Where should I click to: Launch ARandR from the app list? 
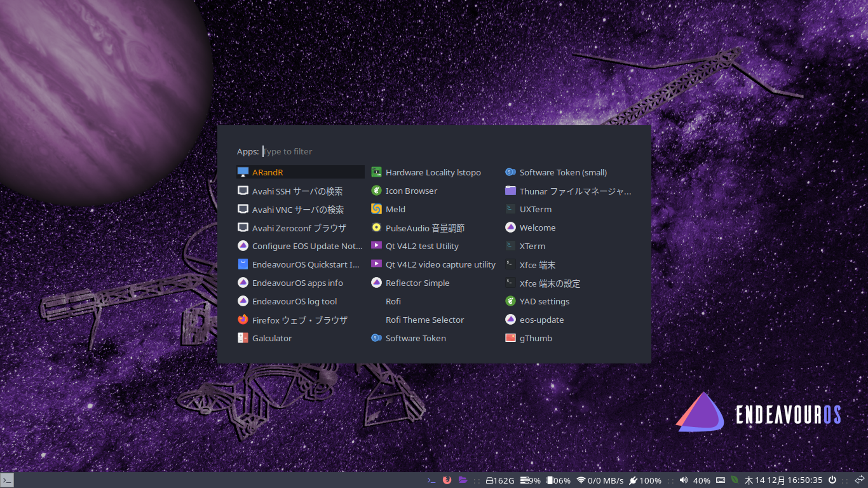[300, 172]
